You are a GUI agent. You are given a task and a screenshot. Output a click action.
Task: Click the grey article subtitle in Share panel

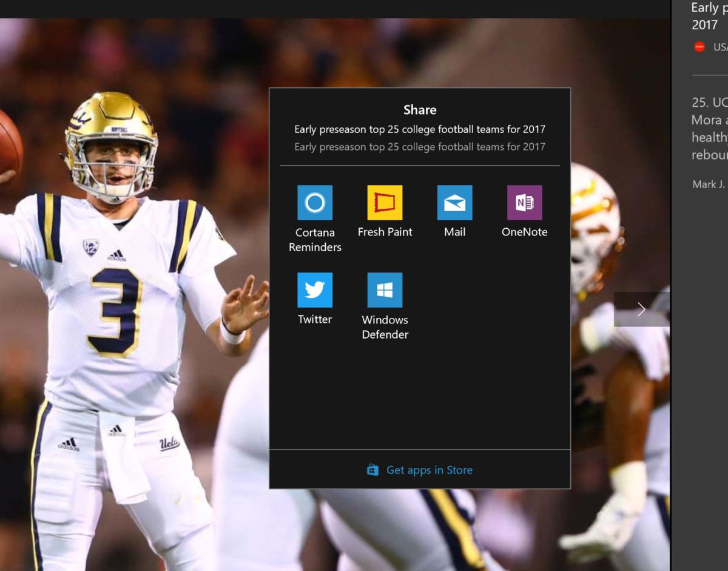click(x=420, y=147)
